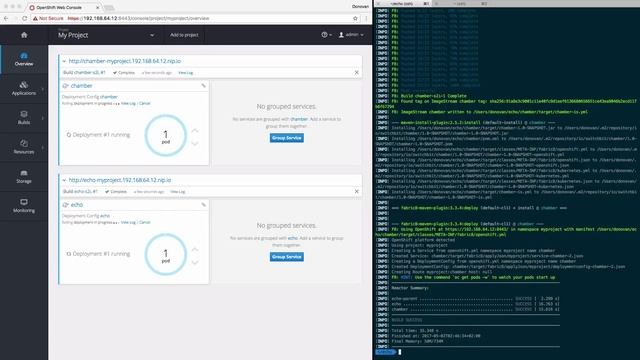This screenshot has width=640, height=360.
Task: Open the help question-mark menu
Action: (326, 35)
